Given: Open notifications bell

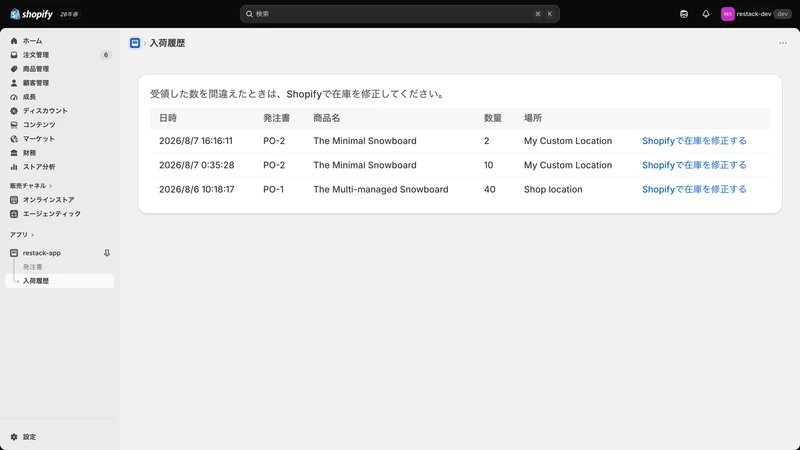Looking at the screenshot, I should (706, 14).
